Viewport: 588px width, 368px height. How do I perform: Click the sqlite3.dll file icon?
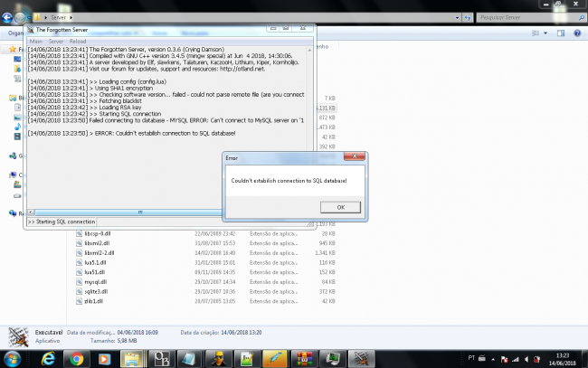tap(79, 291)
